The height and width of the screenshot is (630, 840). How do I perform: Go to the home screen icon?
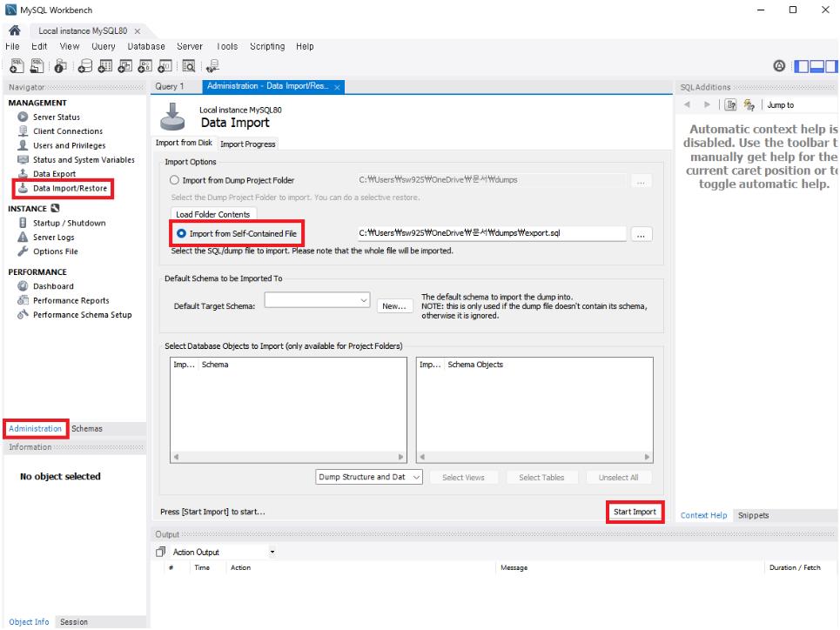click(15, 30)
